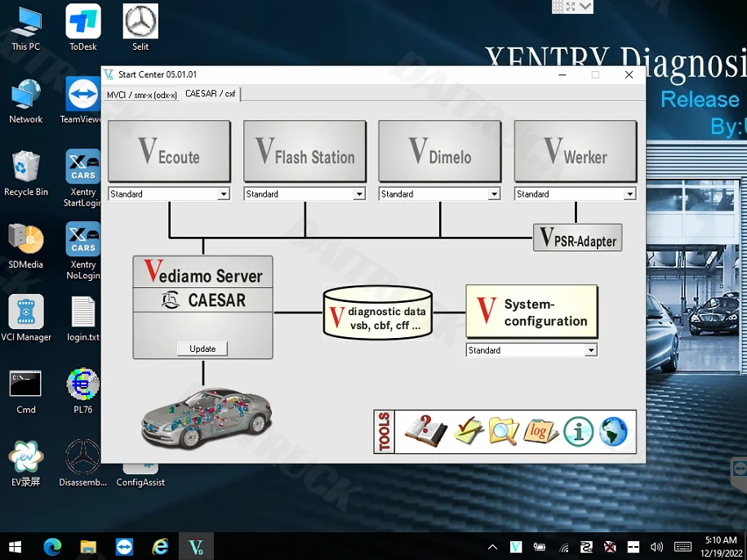Open the Werker module

[x=576, y=151]
